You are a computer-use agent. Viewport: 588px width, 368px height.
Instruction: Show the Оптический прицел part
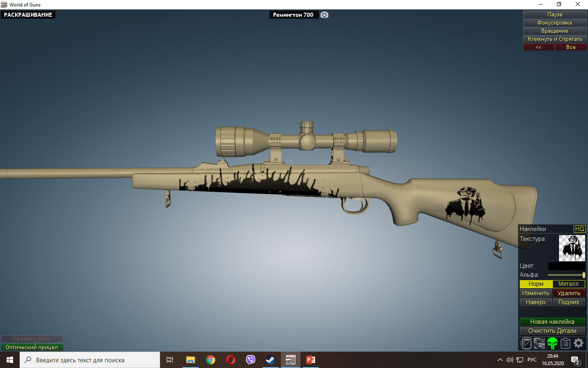[32, 347]
